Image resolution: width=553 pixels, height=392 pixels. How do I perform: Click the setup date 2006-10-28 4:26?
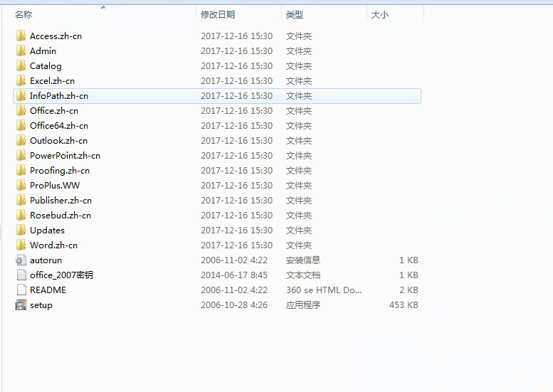(234, 304)
